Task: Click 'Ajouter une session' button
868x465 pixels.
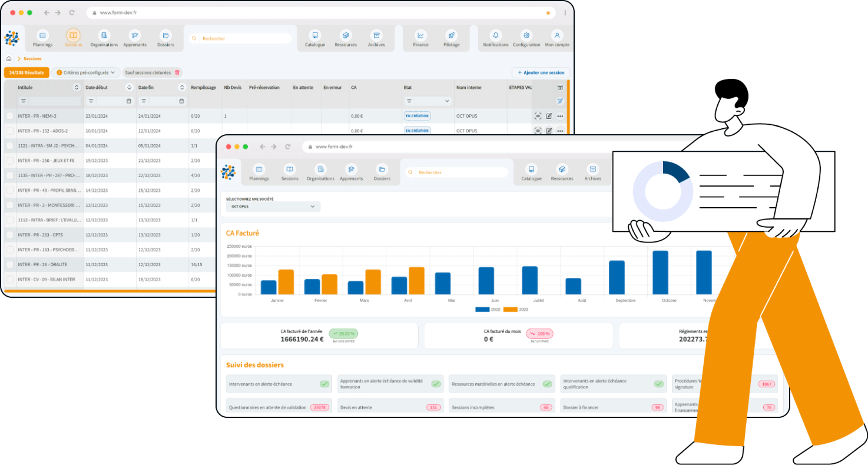Action: click(x=541, y=72)
